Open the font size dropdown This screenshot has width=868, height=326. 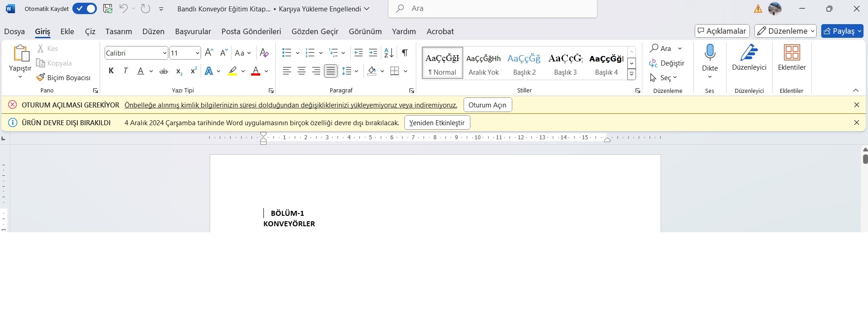[x=197, y=53]
